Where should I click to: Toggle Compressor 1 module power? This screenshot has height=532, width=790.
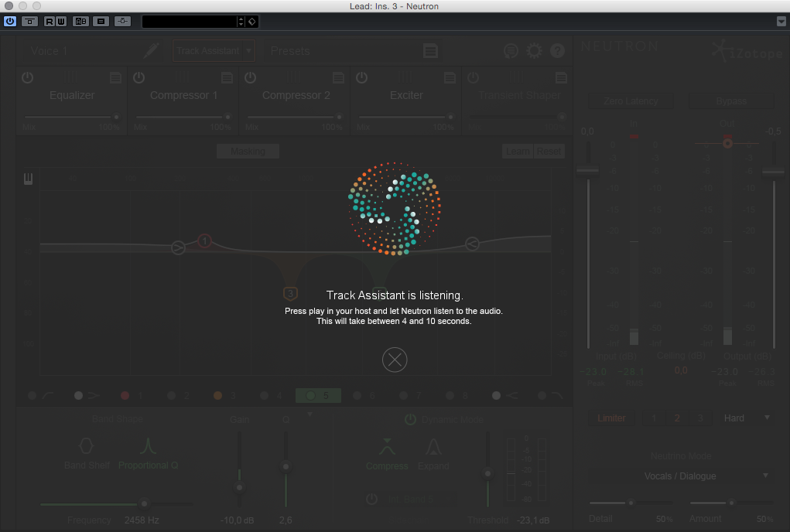pyautogui.click(x=139, y=77)
